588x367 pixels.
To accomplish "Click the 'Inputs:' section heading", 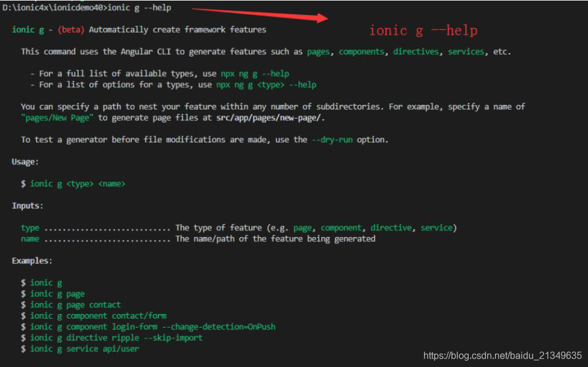I will pyautogui.click(x=27, y=206).
